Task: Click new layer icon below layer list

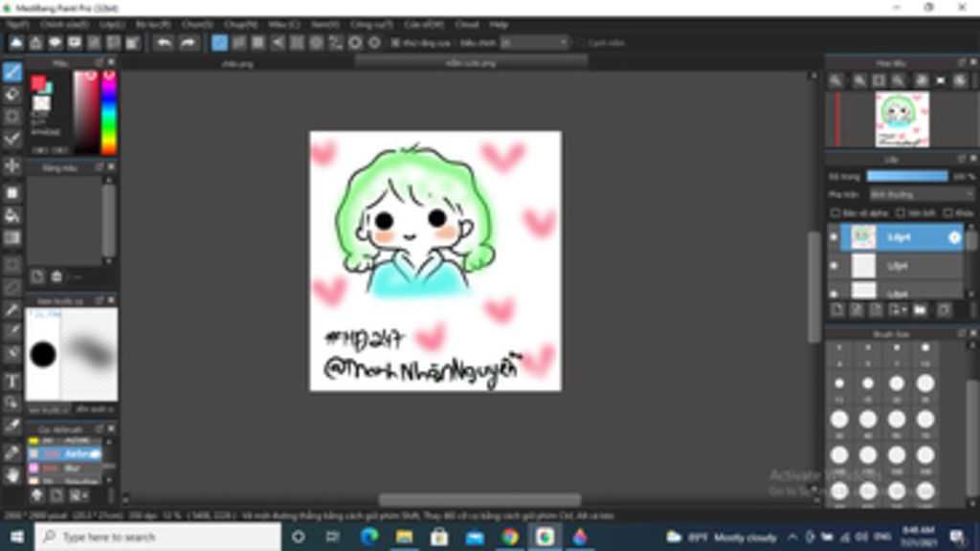Action: tap(837, 310)
